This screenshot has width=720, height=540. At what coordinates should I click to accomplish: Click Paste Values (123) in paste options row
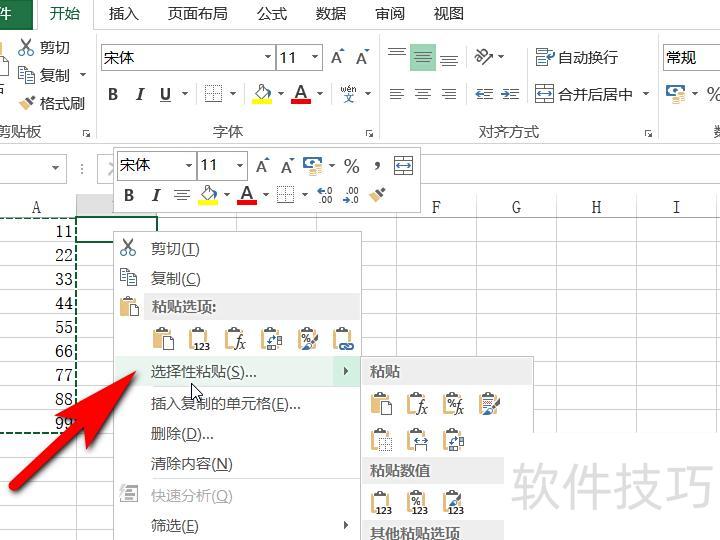coord(199,339)
